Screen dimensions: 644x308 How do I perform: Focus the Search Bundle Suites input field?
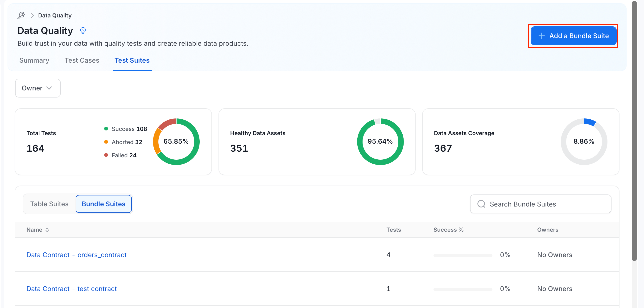tap(541, 204)
